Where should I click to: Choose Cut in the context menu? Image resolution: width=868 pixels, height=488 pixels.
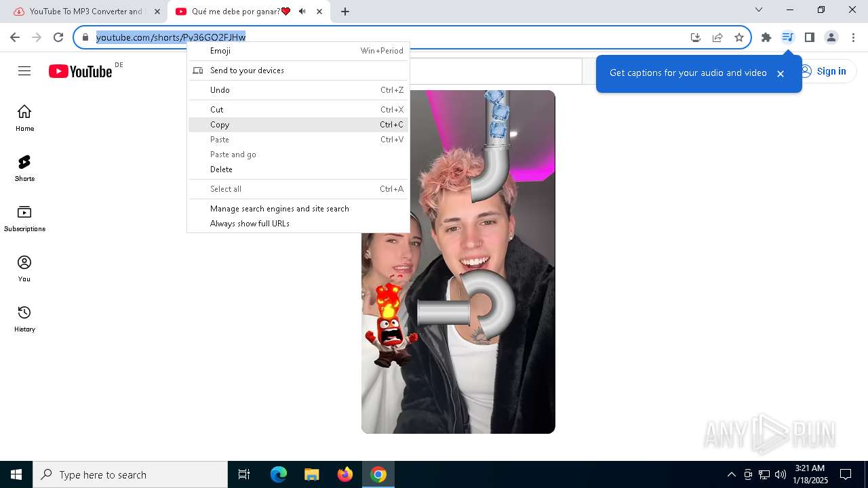[x=298, y=110]
